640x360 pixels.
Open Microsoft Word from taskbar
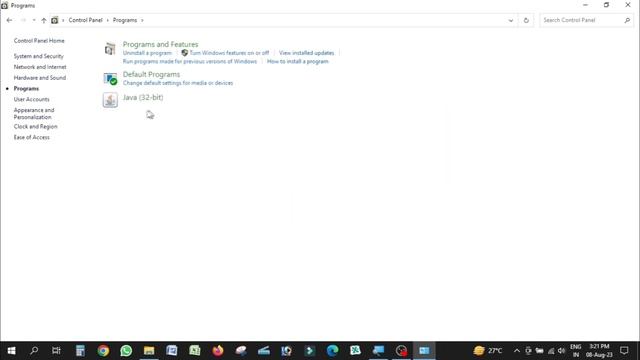click(x=172, y=351)
